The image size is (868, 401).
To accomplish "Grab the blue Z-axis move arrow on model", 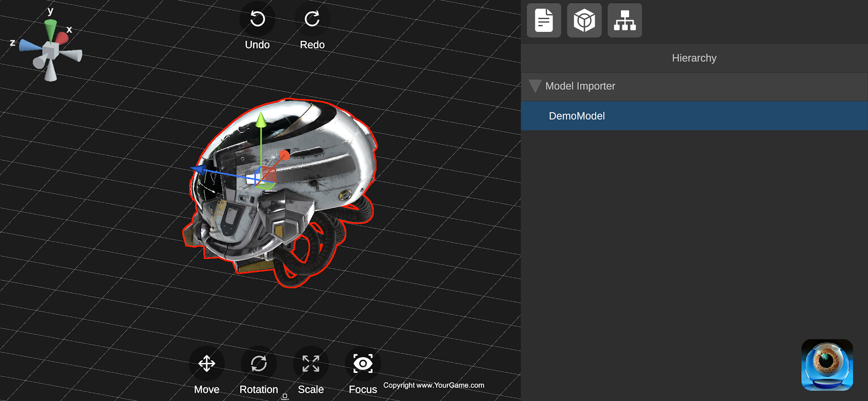I will tap(199, 169).
